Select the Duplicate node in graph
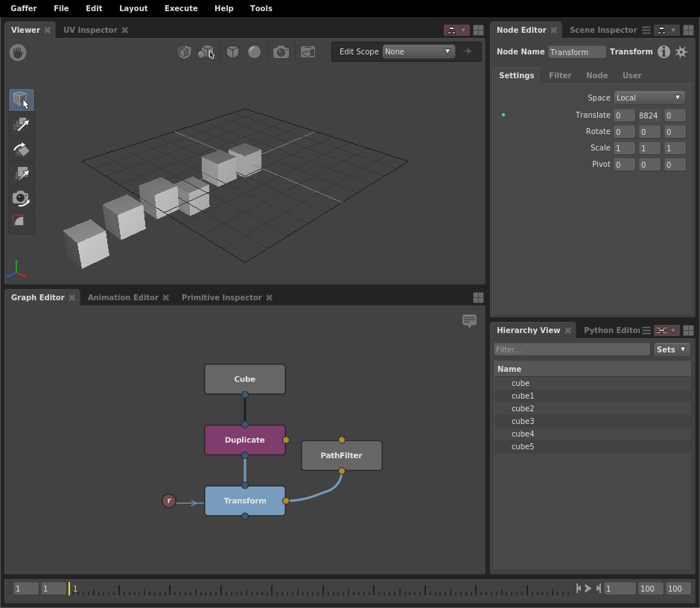 coord(245,440)
